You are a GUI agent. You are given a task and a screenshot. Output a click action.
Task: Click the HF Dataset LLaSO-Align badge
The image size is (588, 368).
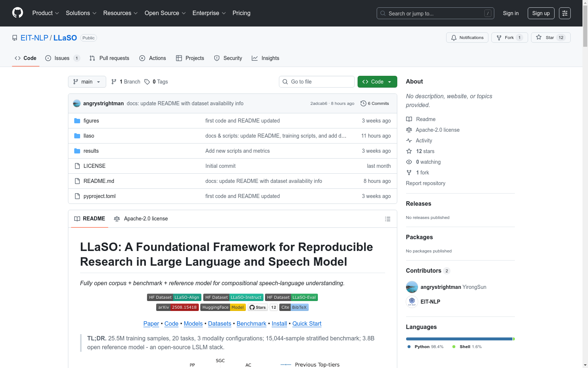[174, 297]
